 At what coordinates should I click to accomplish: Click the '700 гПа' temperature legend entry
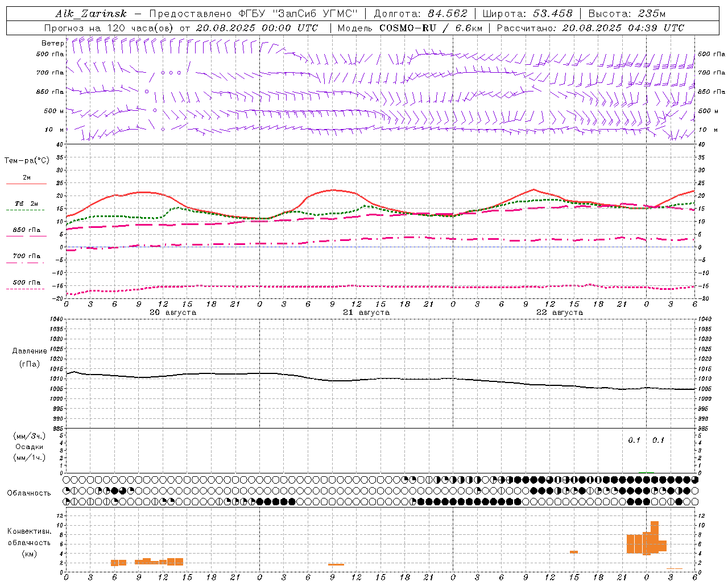coord(27,256)
